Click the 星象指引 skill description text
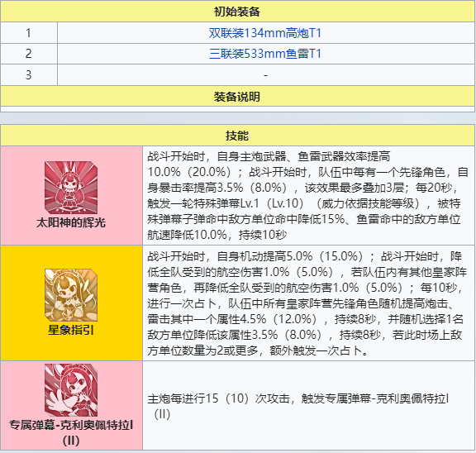This screenshot has width=476, height=453. tap(307, 303)
